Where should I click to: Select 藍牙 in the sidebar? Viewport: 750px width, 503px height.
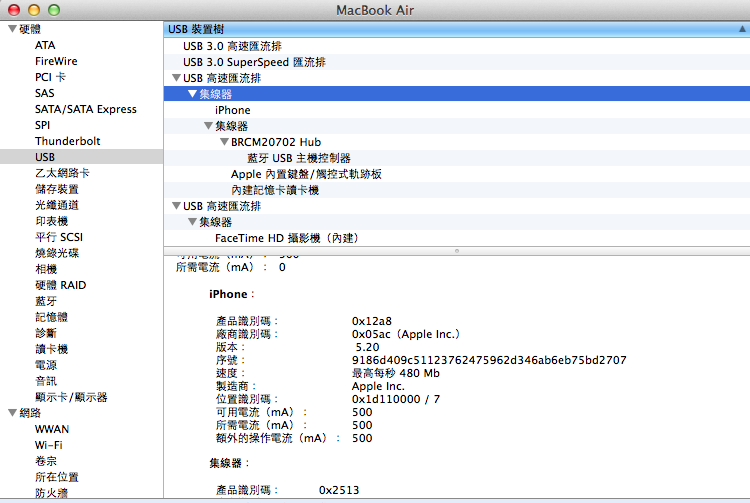[x=46, y=301]
